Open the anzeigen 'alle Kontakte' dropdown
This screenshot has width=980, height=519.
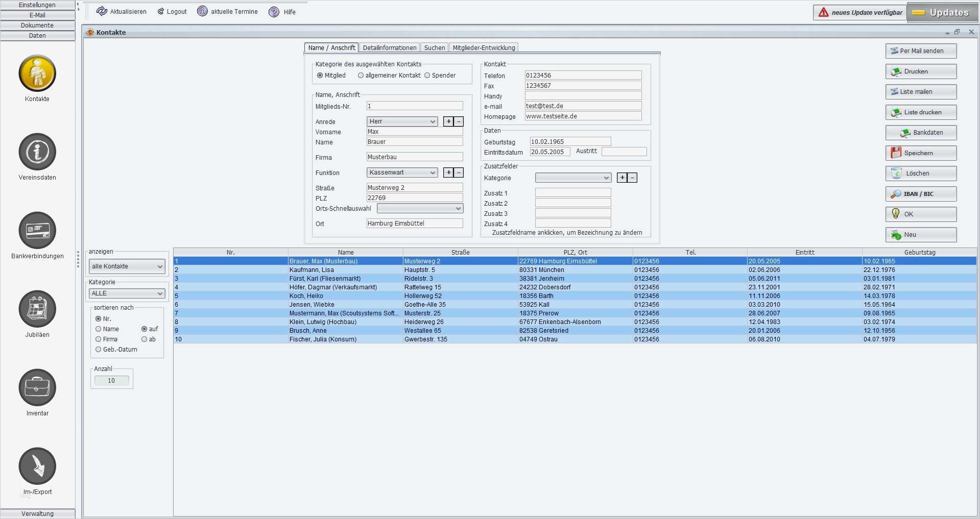tap(127, 266)
